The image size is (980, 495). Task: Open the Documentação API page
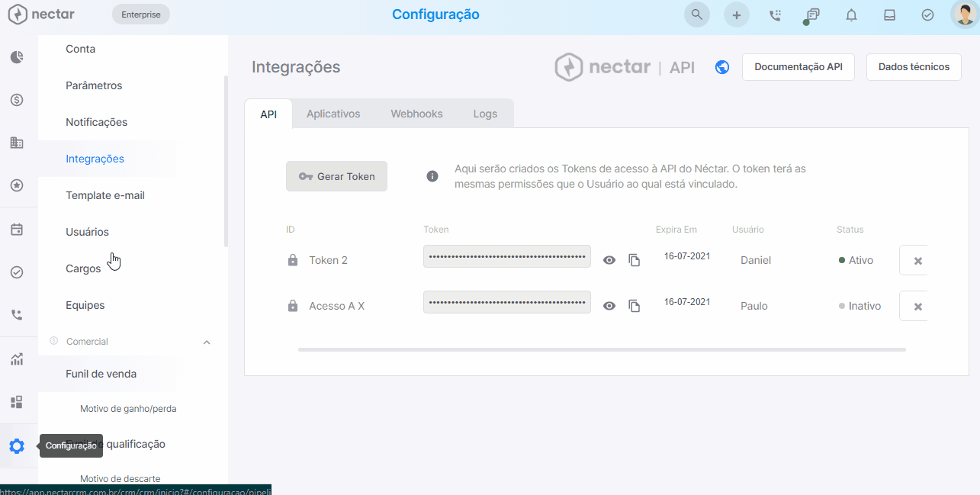[x=798, y=67]
